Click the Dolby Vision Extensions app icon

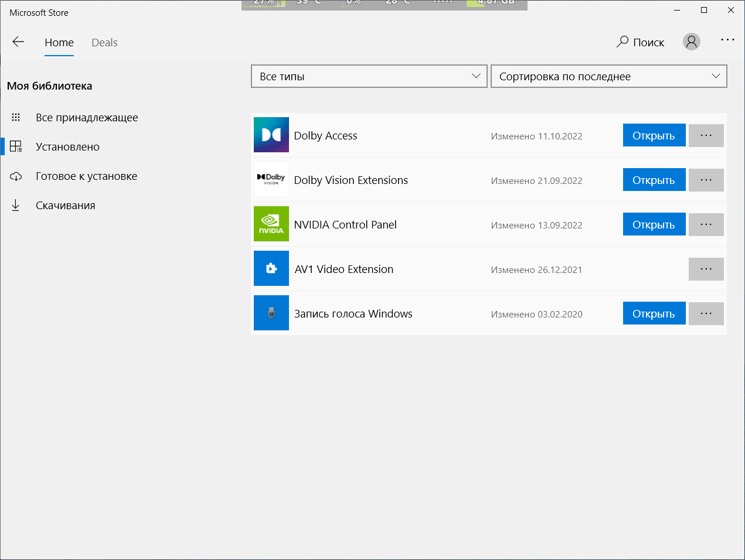[271, 179]
